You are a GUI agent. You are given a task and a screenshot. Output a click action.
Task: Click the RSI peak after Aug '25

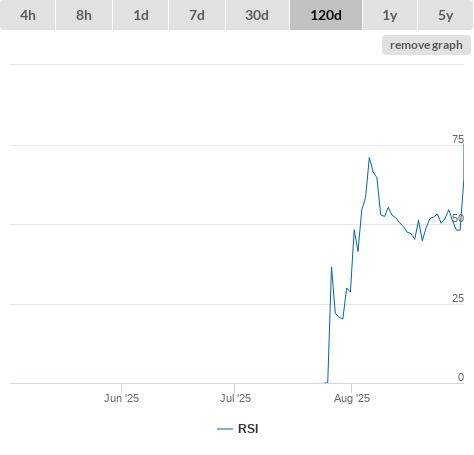369,158
